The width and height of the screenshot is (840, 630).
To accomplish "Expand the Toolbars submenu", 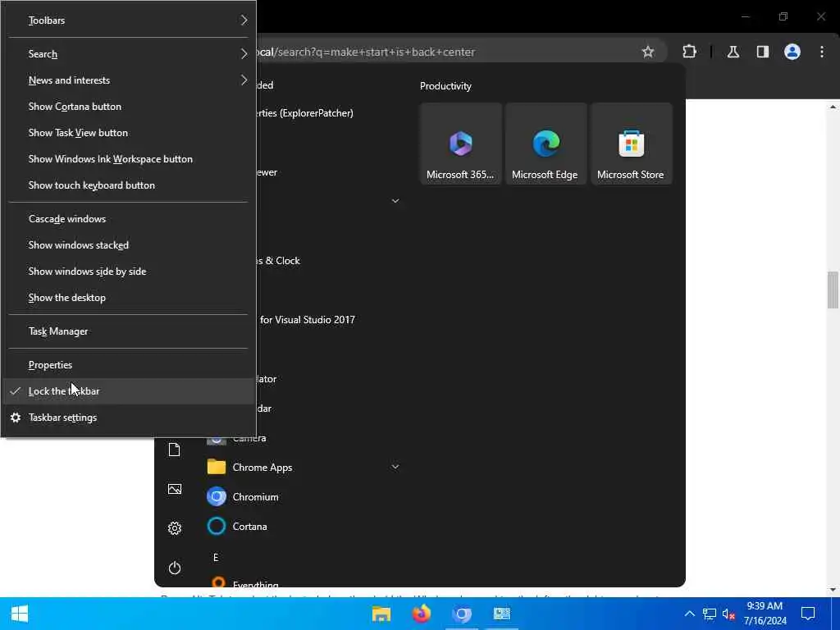I will [x=129, y=21].
